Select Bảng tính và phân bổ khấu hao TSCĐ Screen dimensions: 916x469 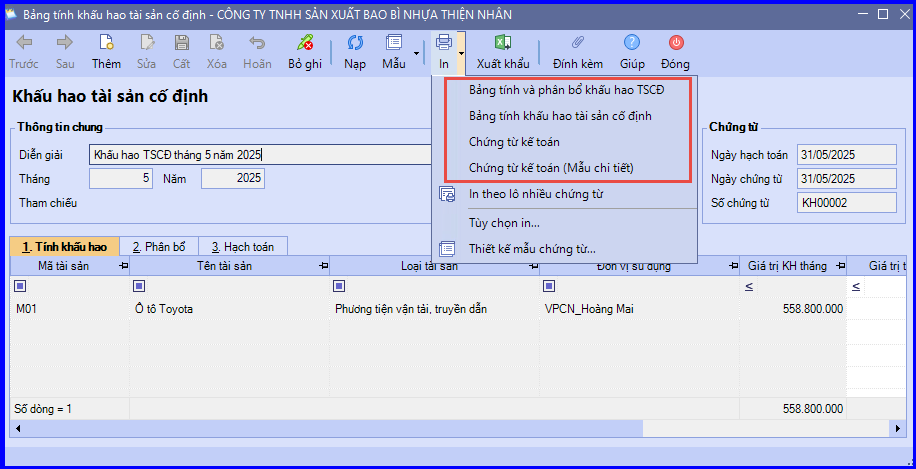tap(565, 90)
